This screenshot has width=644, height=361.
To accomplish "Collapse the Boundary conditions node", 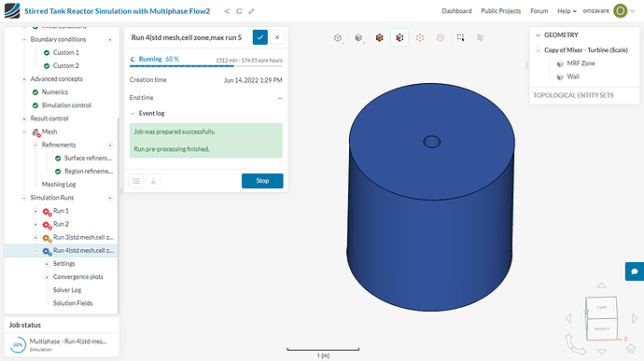I will pos(24,40).
